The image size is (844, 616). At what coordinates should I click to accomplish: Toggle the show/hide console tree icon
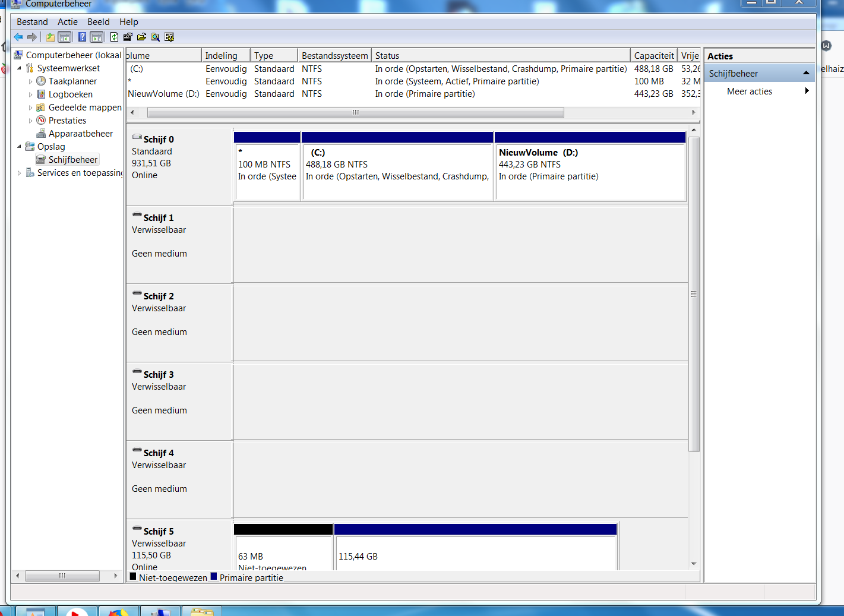coord(65,37)
